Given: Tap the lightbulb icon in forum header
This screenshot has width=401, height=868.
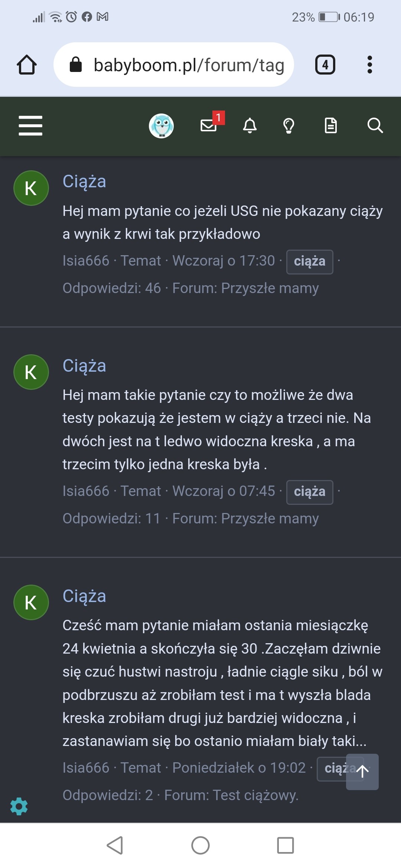Looking at the screenshot, I should pos(289,125).
